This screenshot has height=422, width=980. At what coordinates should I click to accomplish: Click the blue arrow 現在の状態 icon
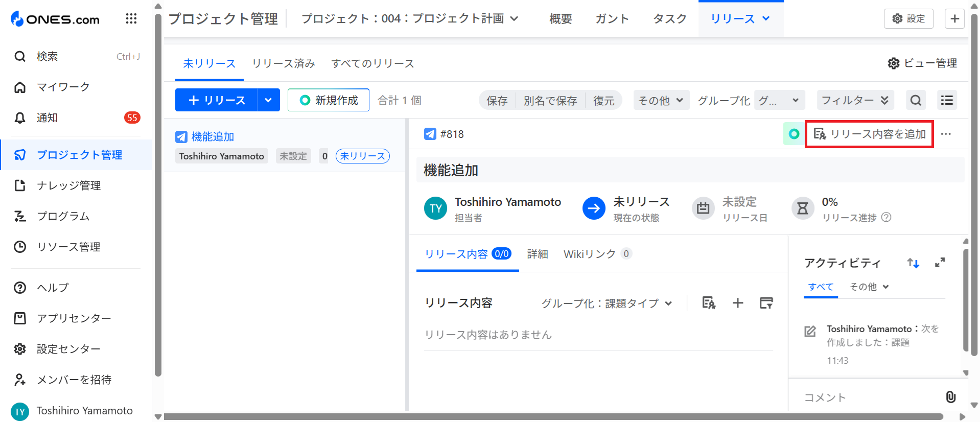594,208
